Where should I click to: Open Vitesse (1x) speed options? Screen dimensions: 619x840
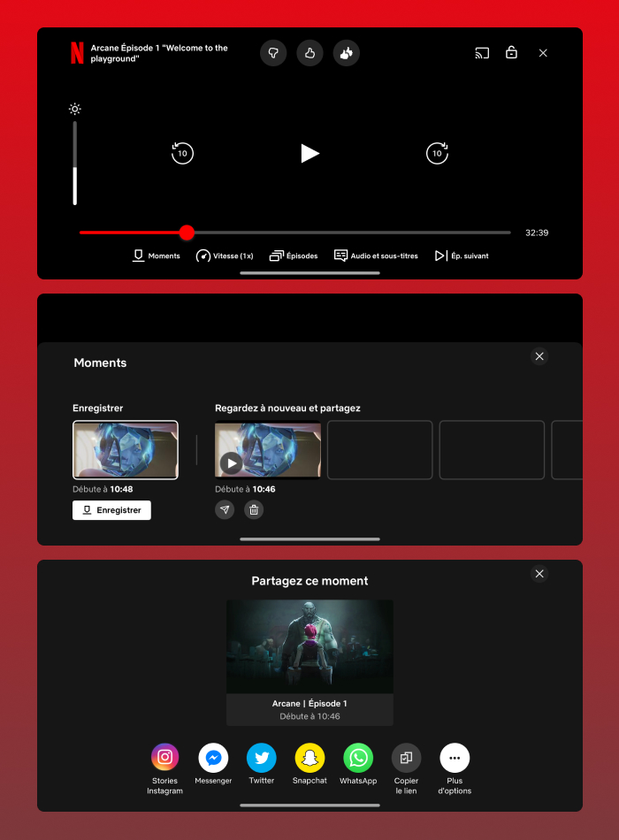(x=225, y=256)
